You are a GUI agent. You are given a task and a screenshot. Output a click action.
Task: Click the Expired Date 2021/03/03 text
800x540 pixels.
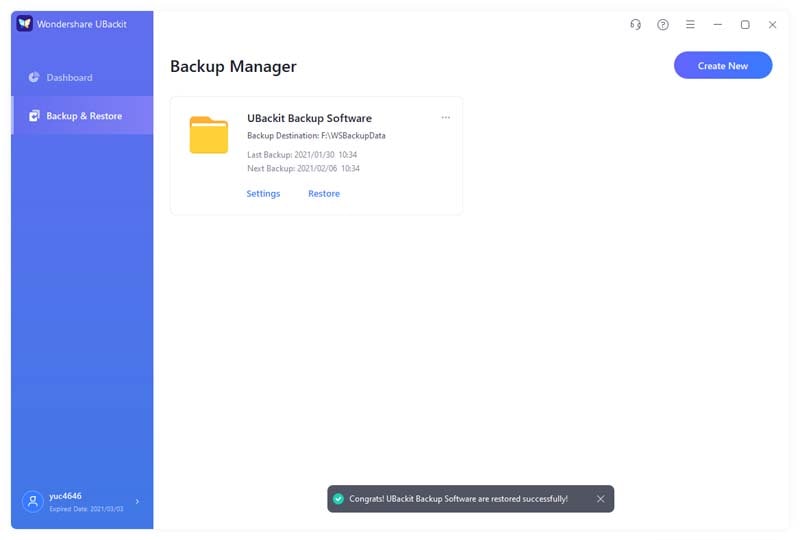(86, 509)
